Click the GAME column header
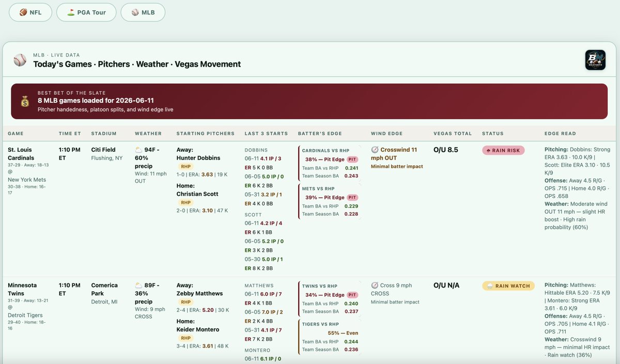620x364 pixels. tap(16, 133)
